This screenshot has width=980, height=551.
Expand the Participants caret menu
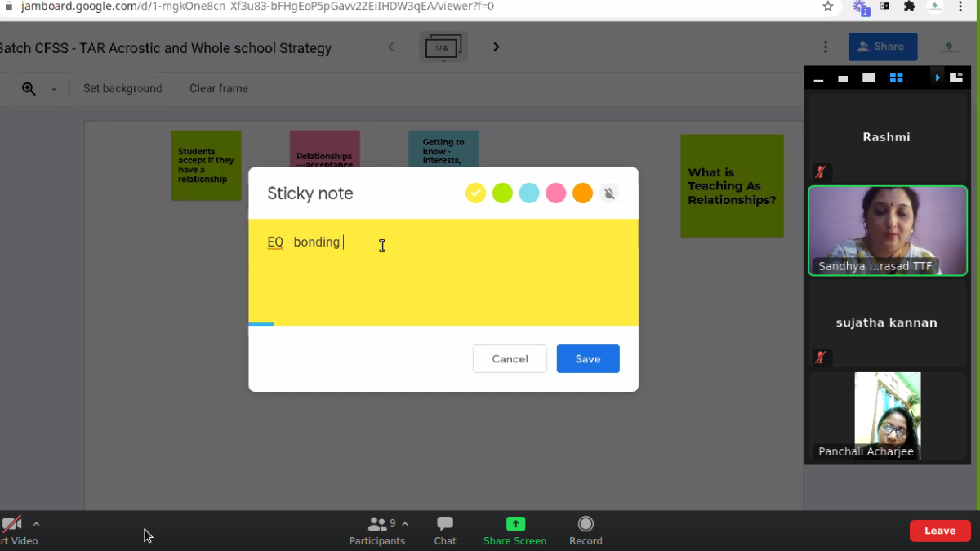(x=406, y=524)
